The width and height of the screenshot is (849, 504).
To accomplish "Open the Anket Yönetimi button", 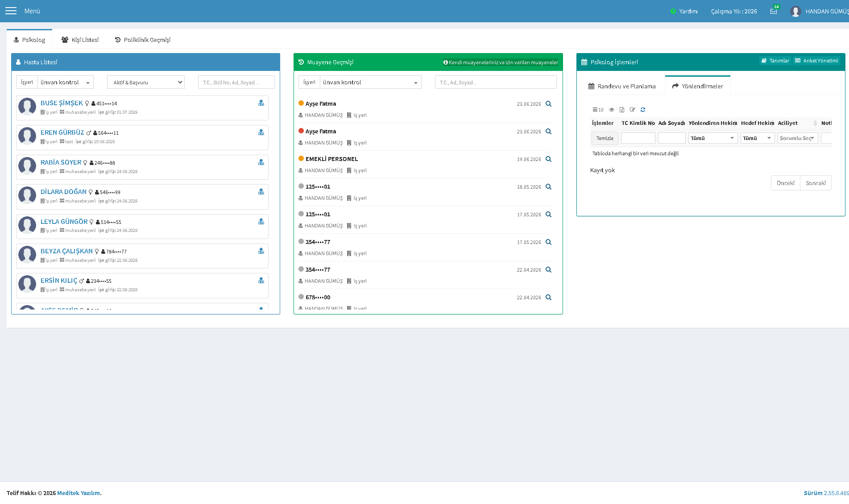I will tap(816, 61).
